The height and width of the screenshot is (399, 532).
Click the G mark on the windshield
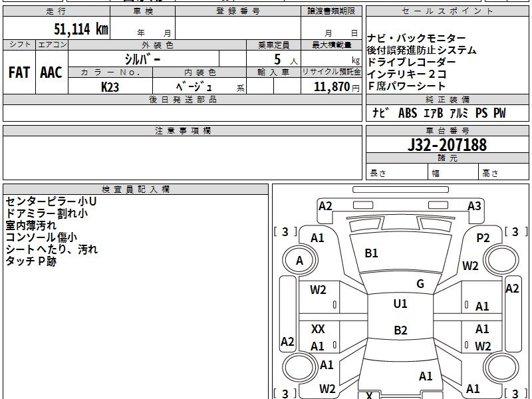click(420, 284)
